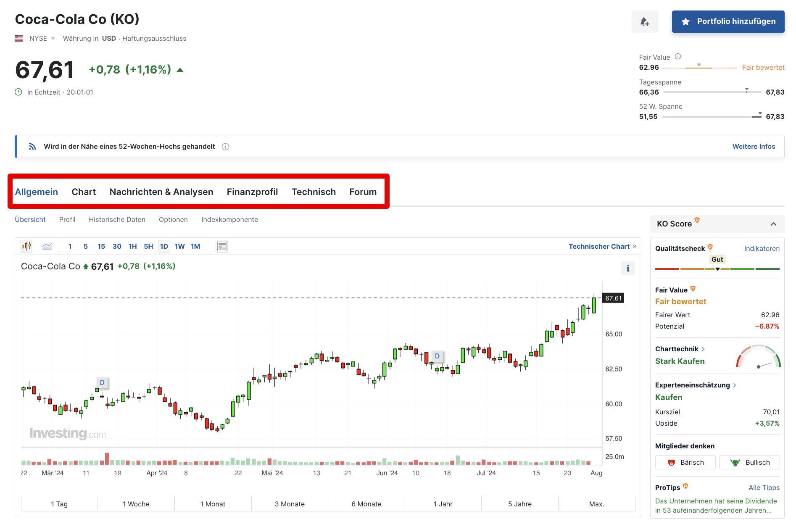Screen dimensions: 796x532
Task: Expand Charttechnik details chevron
Action: [703, 349]
